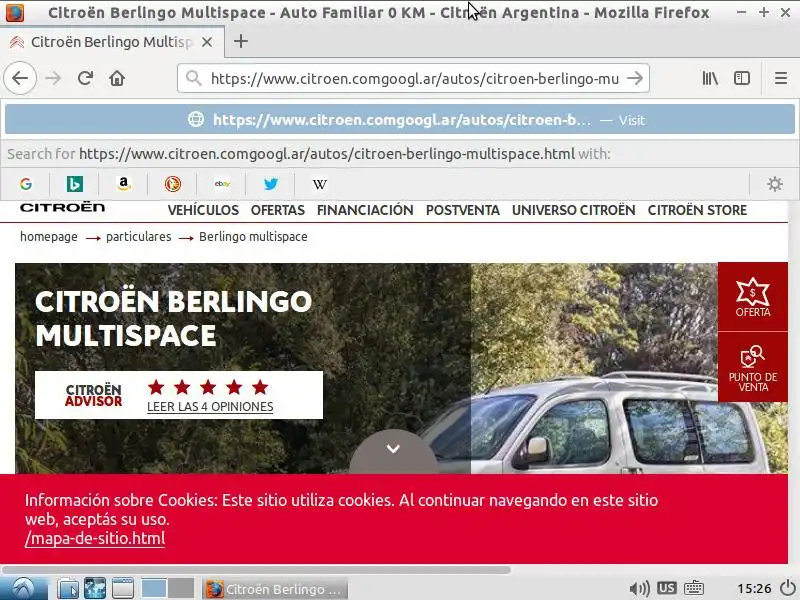
Task: Click the horizontal page scrollbar
Action: coord(256,569)
